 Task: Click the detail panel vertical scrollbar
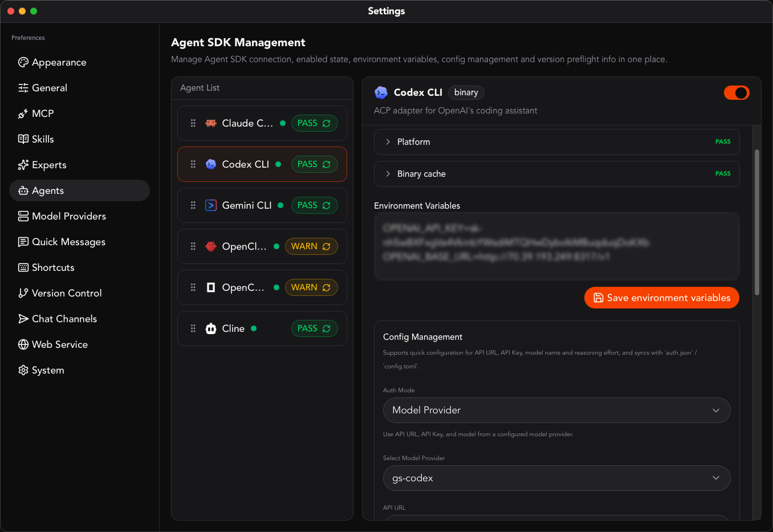(x=757, y=222)
